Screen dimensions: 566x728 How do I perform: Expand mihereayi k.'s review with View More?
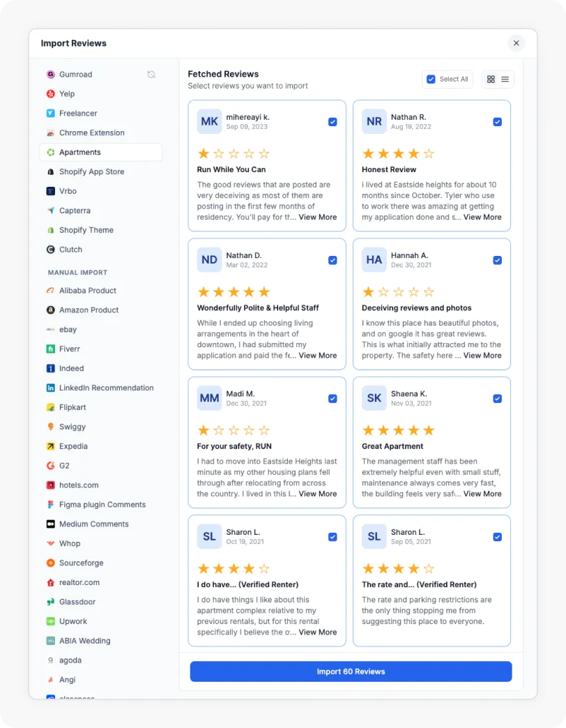318,217
